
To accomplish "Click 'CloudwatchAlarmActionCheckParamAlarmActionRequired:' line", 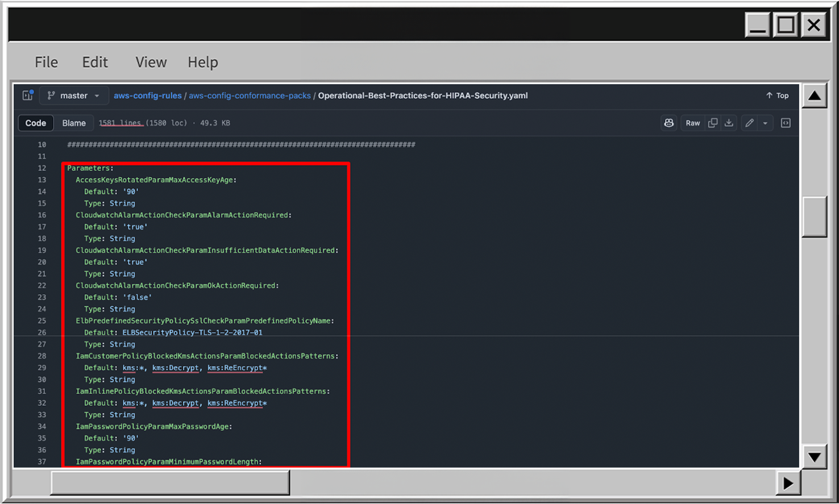I will pos(184,215).
